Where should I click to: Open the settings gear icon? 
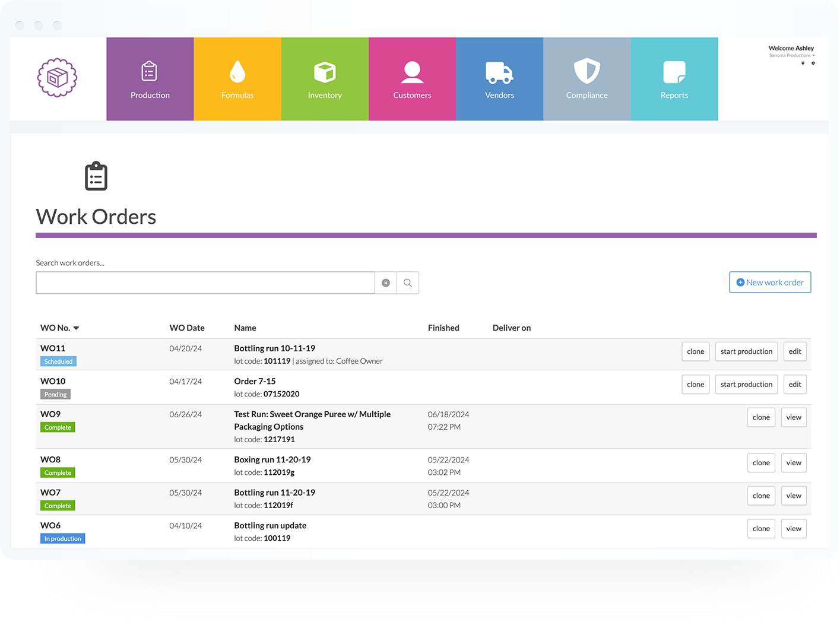pyautogui.click(x=813, y=63)
